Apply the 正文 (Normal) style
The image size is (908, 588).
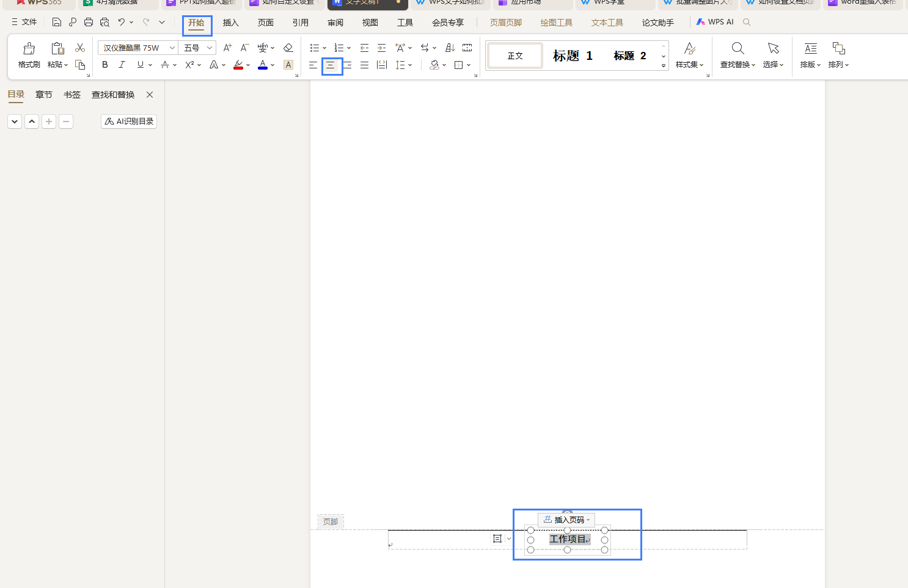click(x=515, y=56)
